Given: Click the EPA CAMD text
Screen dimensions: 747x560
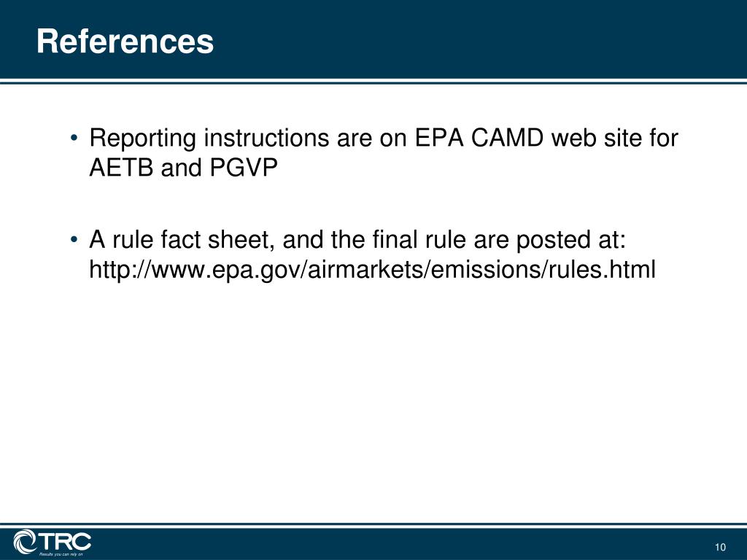Looking at the screenshot, I should coord(479,138).
